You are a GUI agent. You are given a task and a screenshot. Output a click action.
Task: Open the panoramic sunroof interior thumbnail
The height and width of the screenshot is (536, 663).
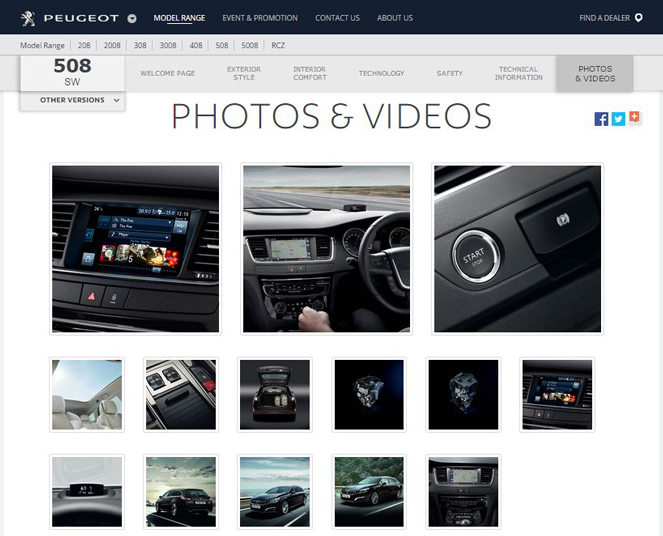point(87,395)
